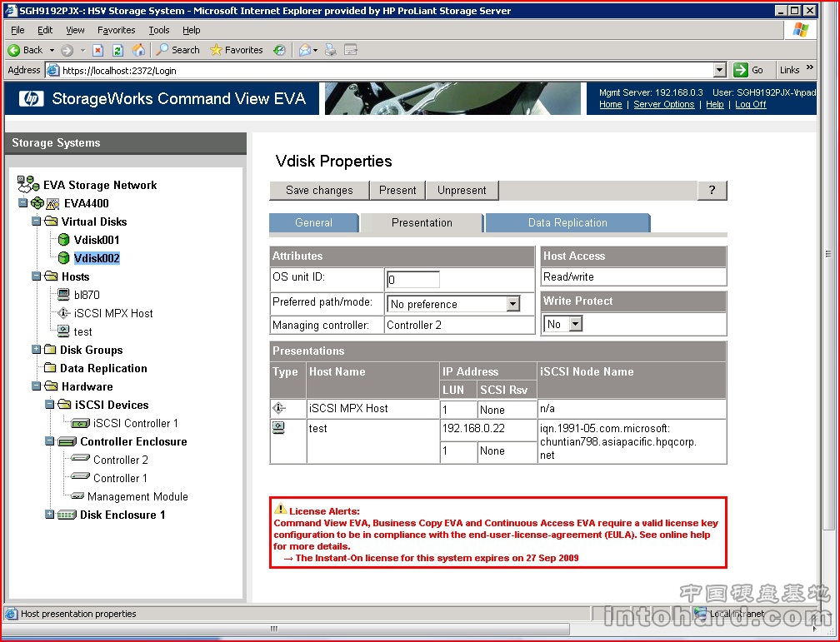The width and height of the screenshot is (840, 642).
Task: Click the HP logo in the banner
Action: pyautogui.click(x=32, y=98)
